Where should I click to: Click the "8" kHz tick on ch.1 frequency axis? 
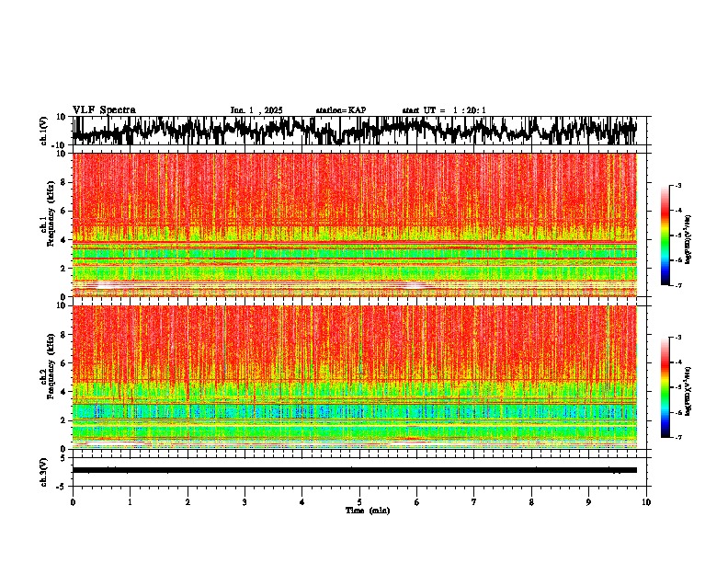tap(63, 182)
